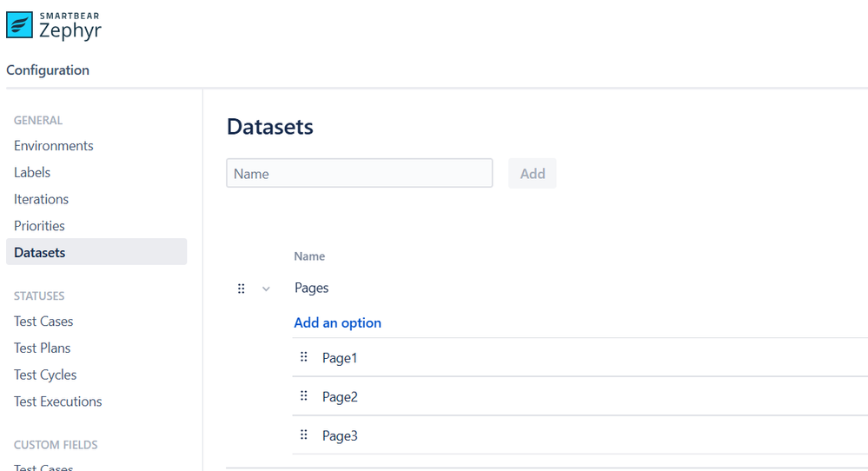Open Environments in the General section
The height and width of the screenshot is (471, 868).
pos(54,146)
